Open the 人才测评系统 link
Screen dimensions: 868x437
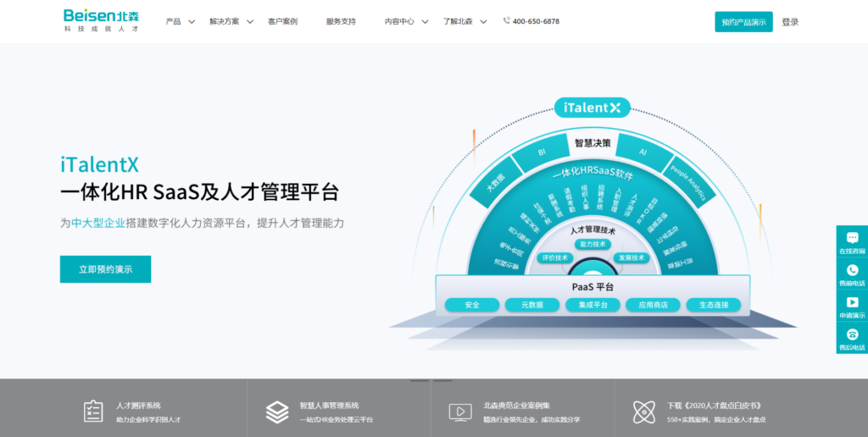pos(138,406)
